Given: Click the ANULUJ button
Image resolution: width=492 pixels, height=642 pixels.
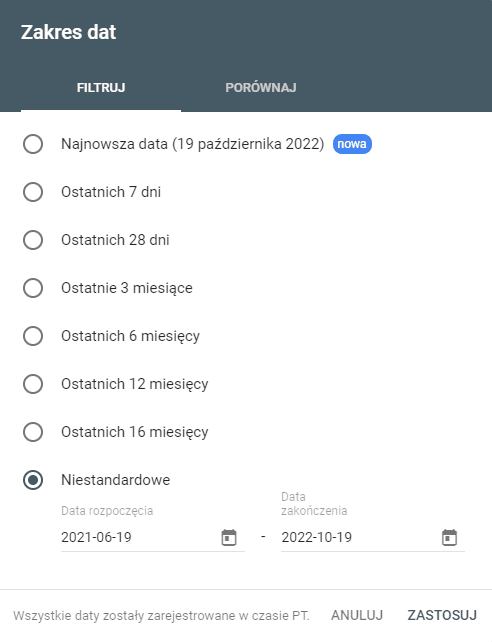Looking at the screenshot, I should [x=357, y=615].
